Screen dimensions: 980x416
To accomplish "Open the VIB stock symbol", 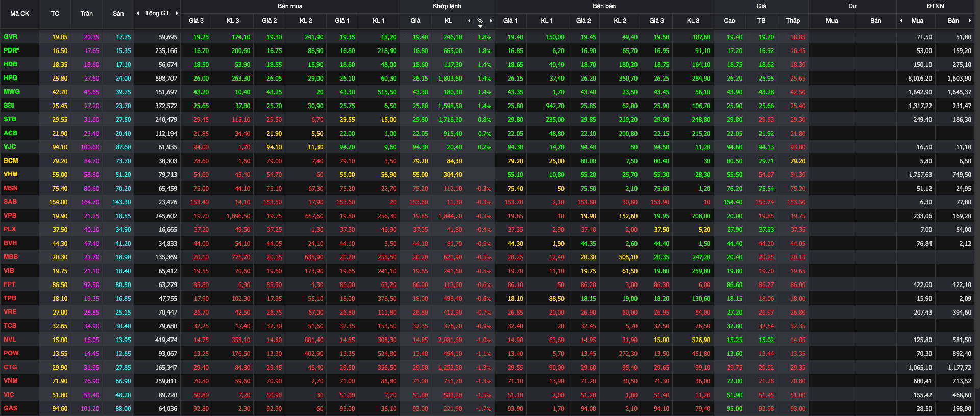I will click(x=9, y=271).
